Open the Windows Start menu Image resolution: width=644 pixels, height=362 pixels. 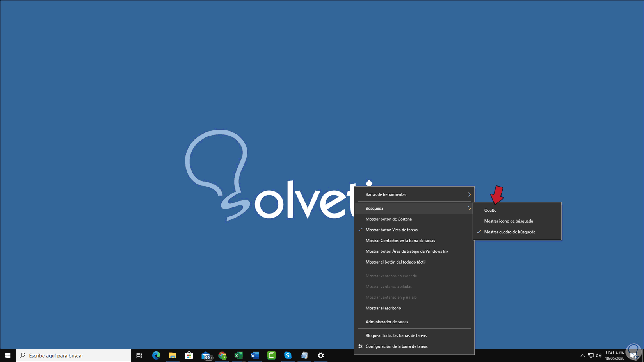[7, 355]
